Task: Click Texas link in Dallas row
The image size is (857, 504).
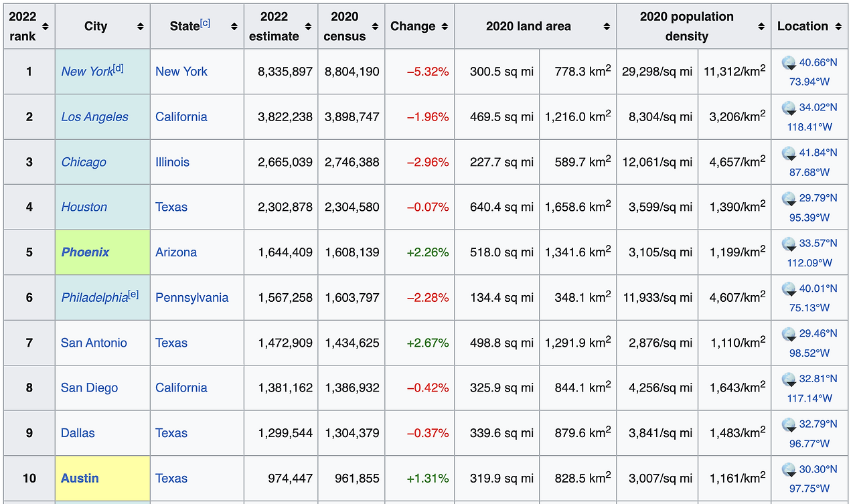Action: [171, 433]
